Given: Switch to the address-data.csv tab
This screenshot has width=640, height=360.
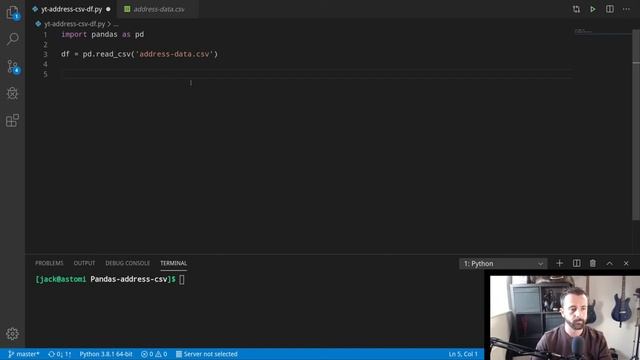Looking at the screenshot, I should pyautogui.click(x=158, y=9).
